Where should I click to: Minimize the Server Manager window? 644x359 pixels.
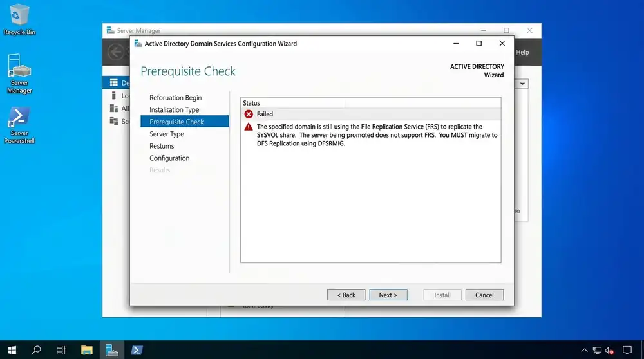484,30
